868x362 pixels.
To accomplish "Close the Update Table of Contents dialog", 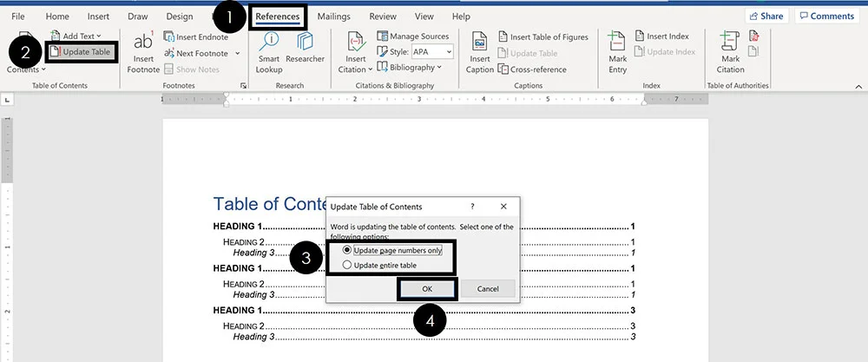I will point(503,207).
